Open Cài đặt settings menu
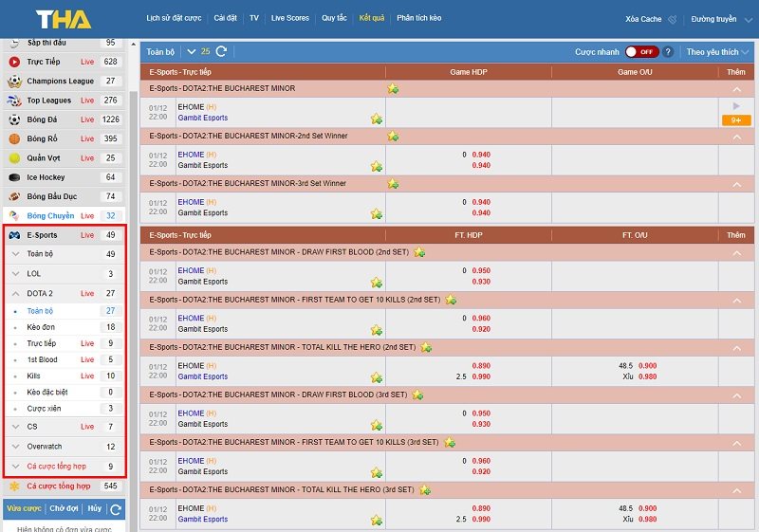 pos(226,18)
